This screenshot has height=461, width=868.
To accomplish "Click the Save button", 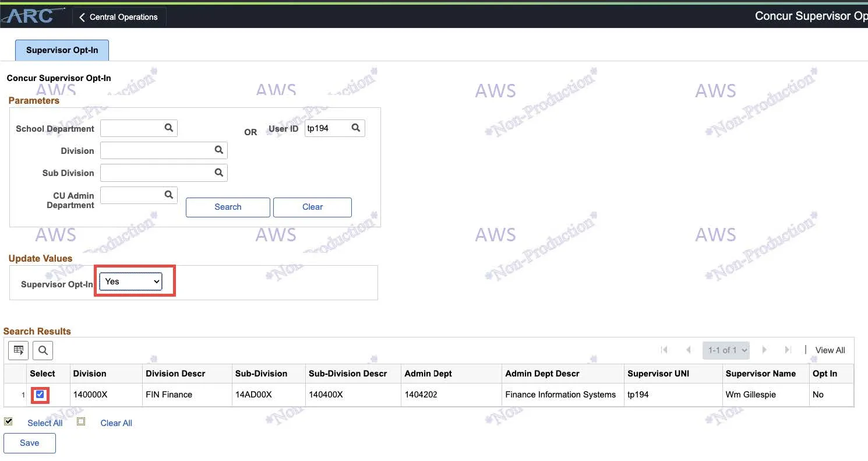I will (x=30, y=443).
